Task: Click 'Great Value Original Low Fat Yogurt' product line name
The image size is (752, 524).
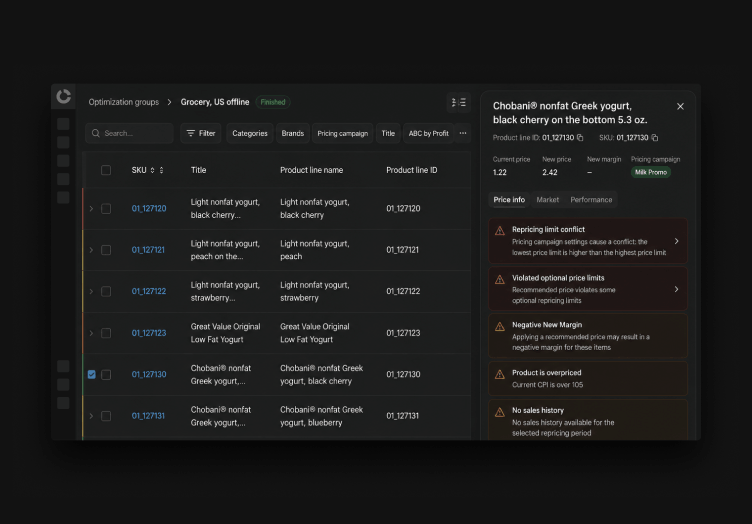Action: coord(315,333)
